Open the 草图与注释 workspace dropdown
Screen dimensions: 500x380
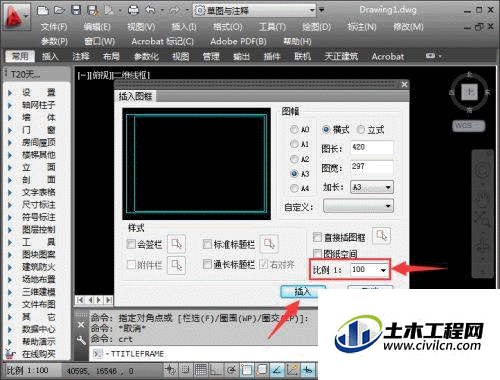coord(255,10)
